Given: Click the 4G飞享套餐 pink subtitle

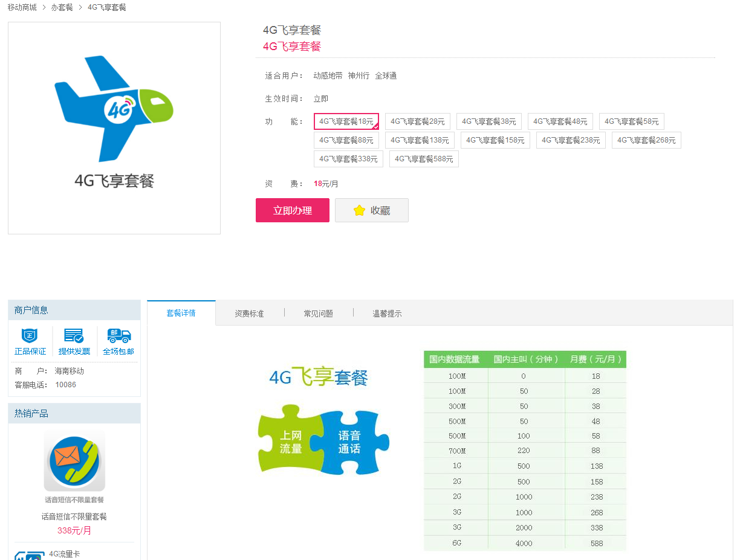Looking at the screenshot, I should tap(292, 47).
